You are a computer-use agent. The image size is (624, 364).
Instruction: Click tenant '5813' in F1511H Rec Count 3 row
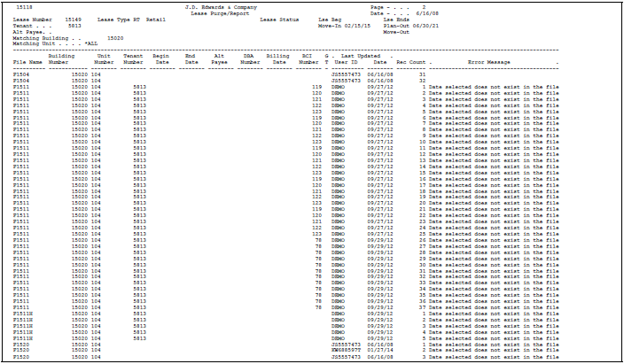[x=140, y=326]
